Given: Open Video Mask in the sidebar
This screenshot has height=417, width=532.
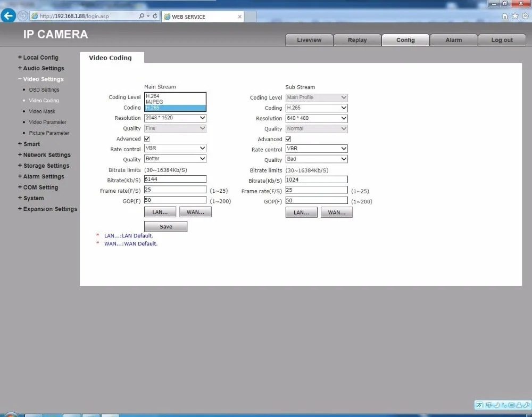Looking at the screenshot, I should pos(42,111).
